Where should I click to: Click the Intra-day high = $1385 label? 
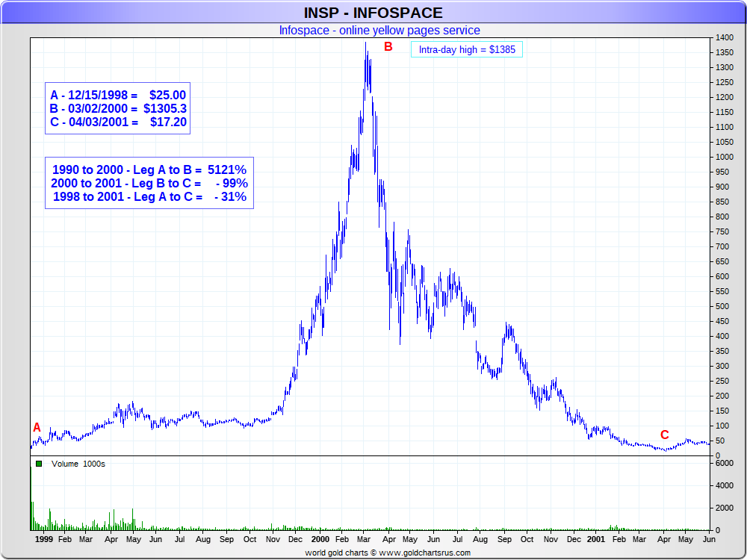tap(467, 49)
